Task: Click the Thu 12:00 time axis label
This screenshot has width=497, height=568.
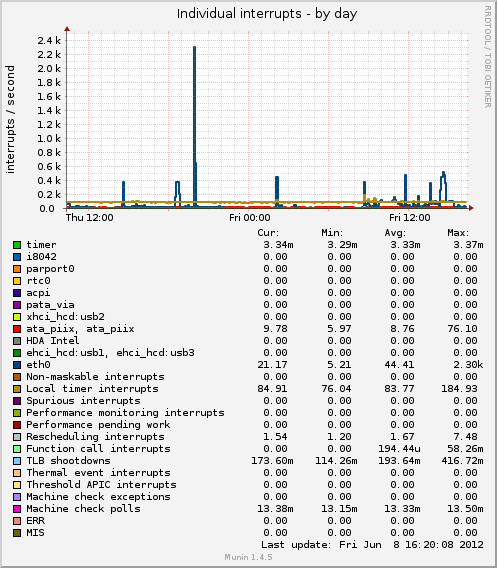Action: (x=89, y=218)
